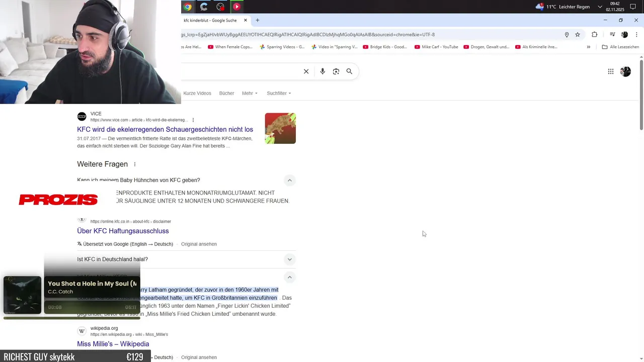The image size is (644, 362).
Task: Open the Mehr dropdown
Action: pyautogui.click(x=250, y=93)
